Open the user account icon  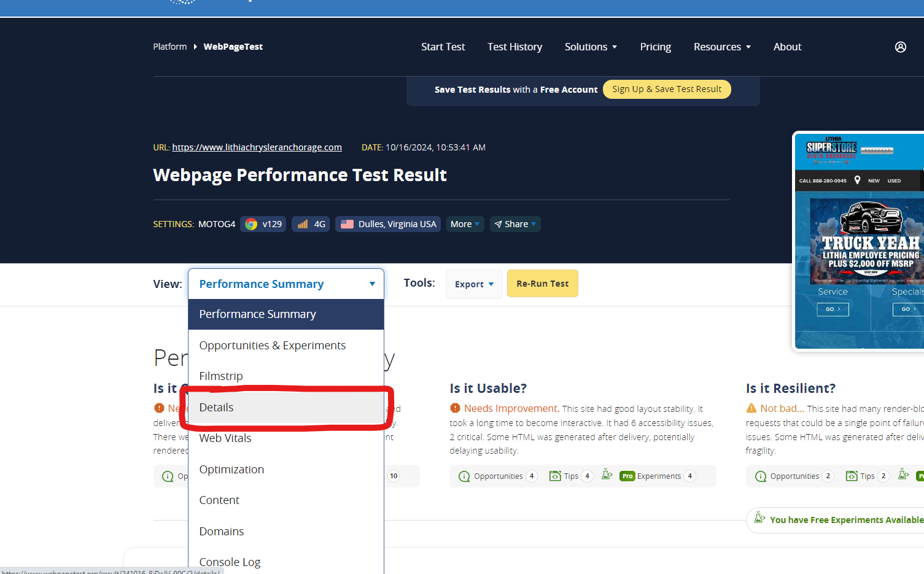click(900, 47)
